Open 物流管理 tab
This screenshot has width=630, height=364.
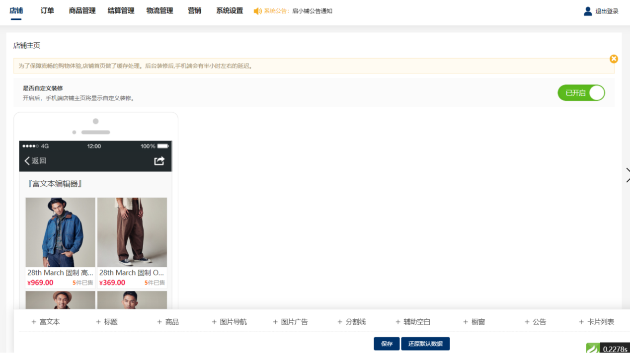(x=159, y=10)
